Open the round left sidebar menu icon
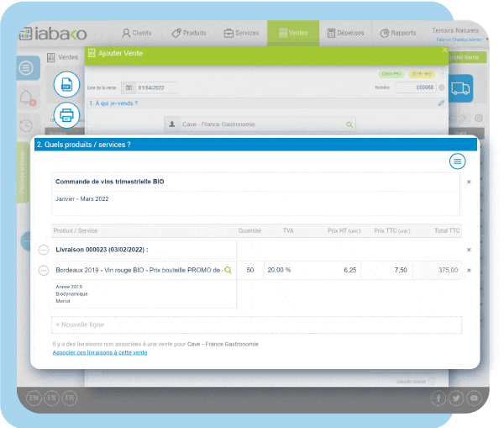 pyautogui.click(x=27, y=67)
